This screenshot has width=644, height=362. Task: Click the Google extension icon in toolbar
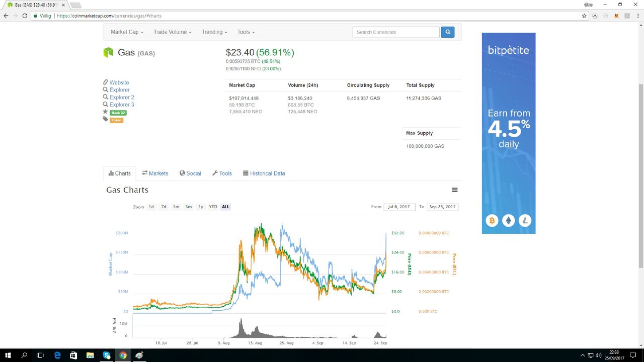point(606,16)
